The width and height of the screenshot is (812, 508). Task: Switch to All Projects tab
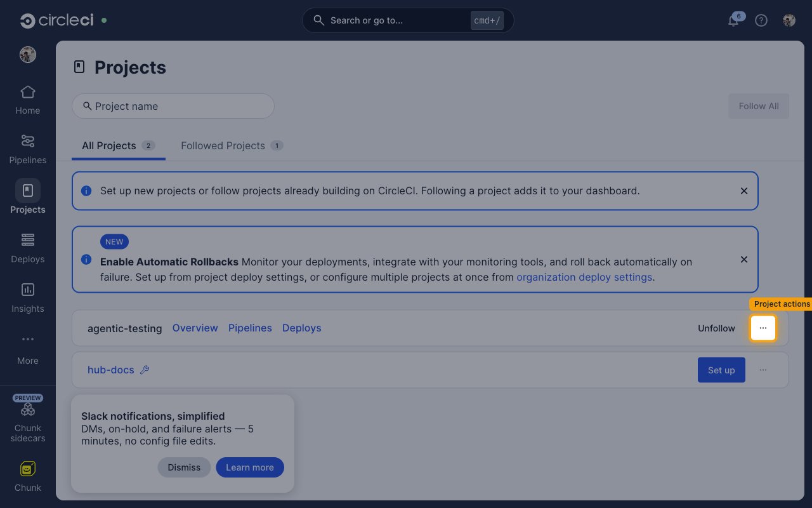tap(119, 145)
